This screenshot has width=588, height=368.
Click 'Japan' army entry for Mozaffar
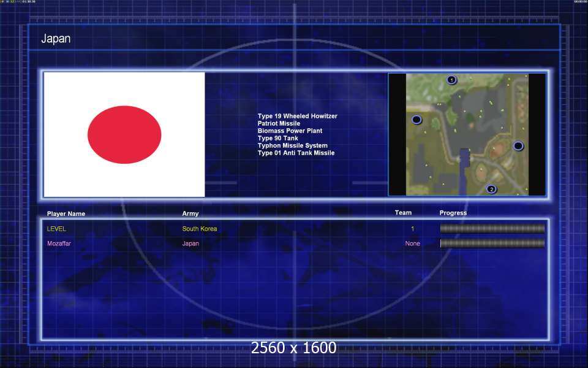click(190, 243)
